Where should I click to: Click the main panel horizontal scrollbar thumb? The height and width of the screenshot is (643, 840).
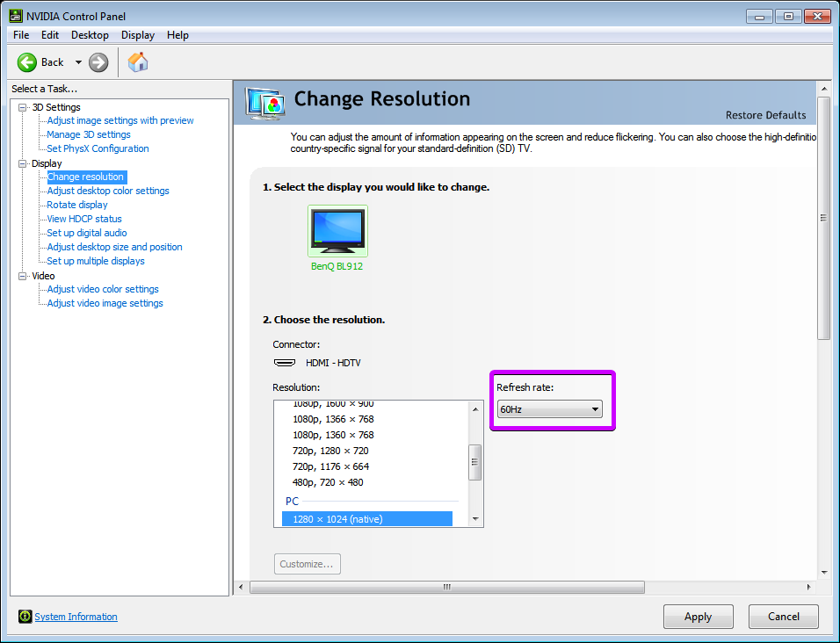pyautogui.click(x=446, y=588)
